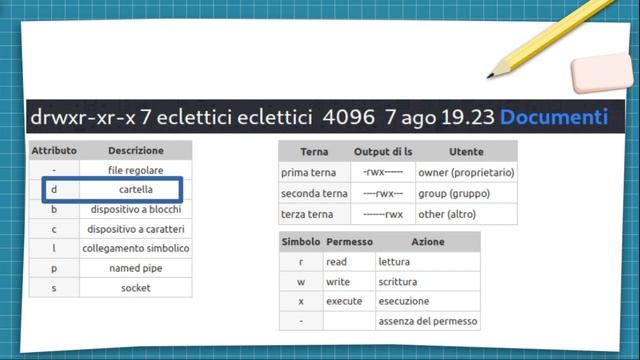Click the ls output in terza terna row
Screen dimensions: 640x360
tap(383, 214)
